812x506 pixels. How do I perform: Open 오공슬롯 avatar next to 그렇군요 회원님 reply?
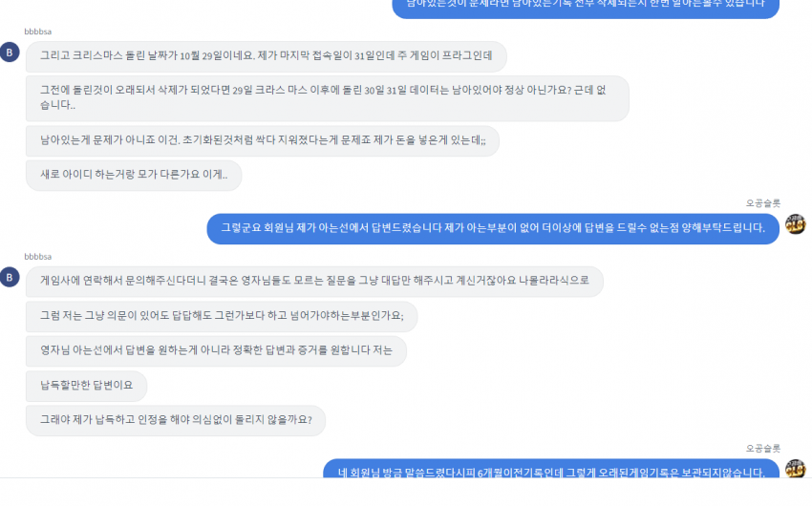pos(796,224)
